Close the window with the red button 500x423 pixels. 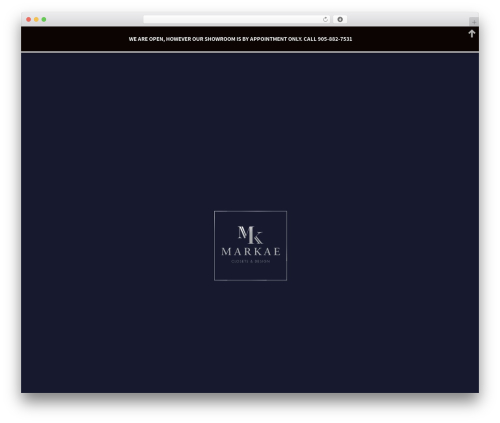click(29, 20)
